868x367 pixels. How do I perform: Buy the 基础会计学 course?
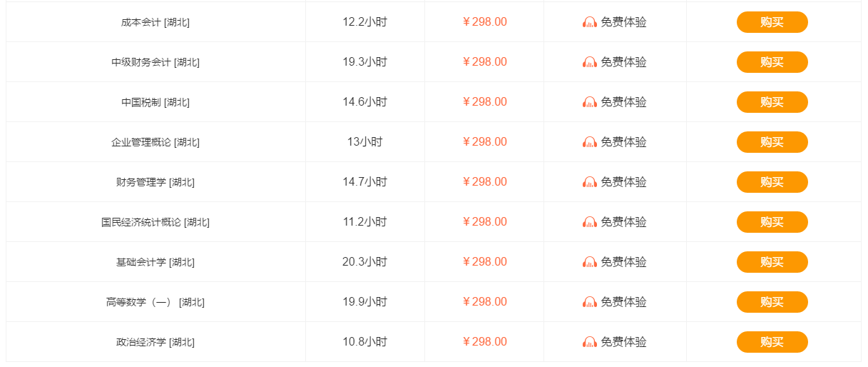coord(772,262)
